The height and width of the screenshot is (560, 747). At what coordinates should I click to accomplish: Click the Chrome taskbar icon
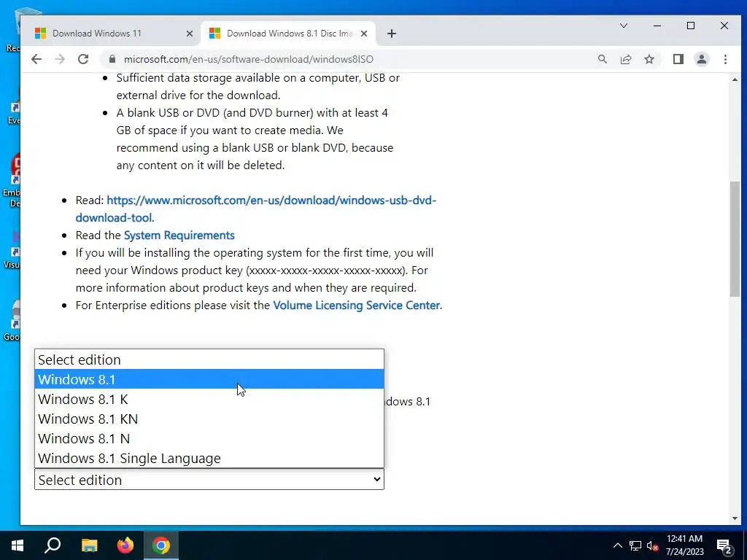coord(161,545)
